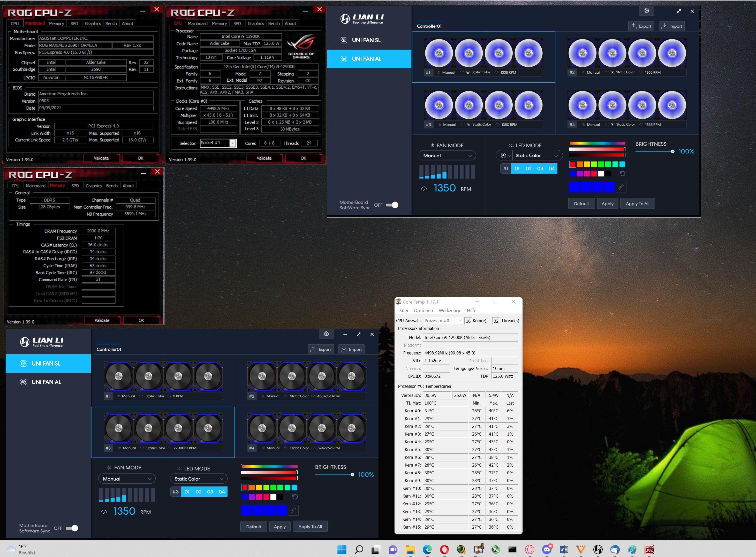
Task: Switch to Graphics tab in CPU-Z Memory window
Action: pos(93,186)
